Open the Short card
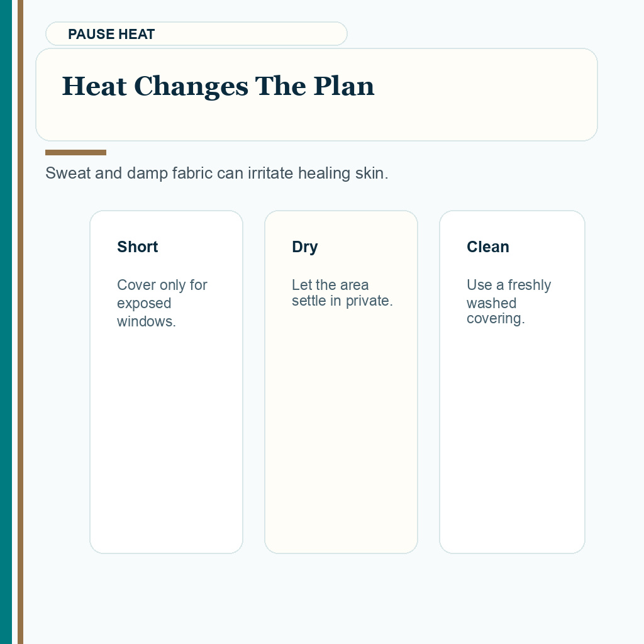Image resolution: width=644 pixels, height=644 pixels. click(166, 382)
